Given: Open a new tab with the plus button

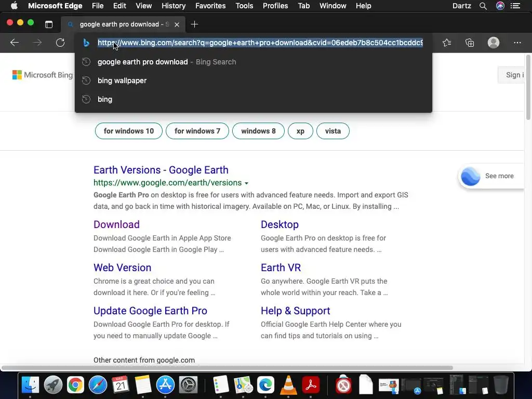Looking at the screenshot, I should (194, 24).
